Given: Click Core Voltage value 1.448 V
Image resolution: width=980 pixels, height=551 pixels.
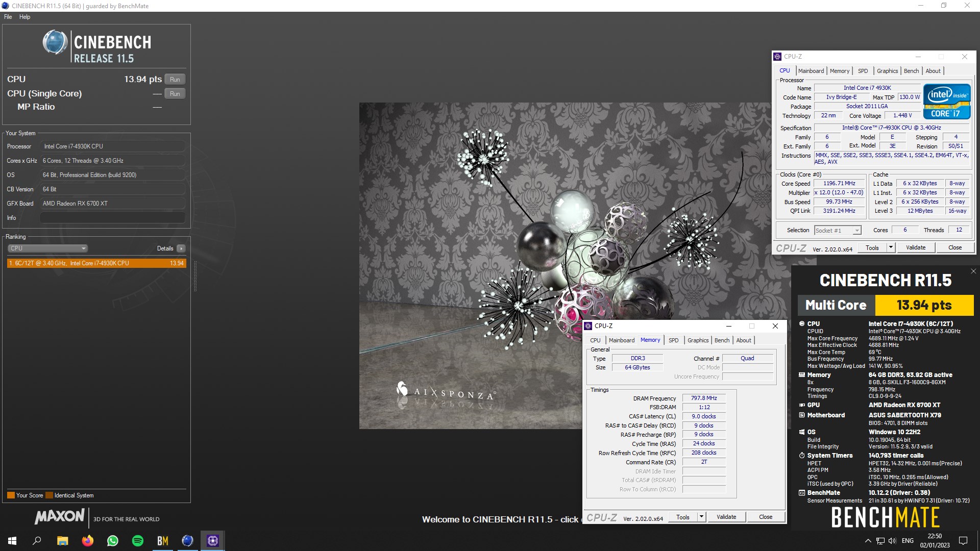Looking at the screenshot, I should coord(902,116).
